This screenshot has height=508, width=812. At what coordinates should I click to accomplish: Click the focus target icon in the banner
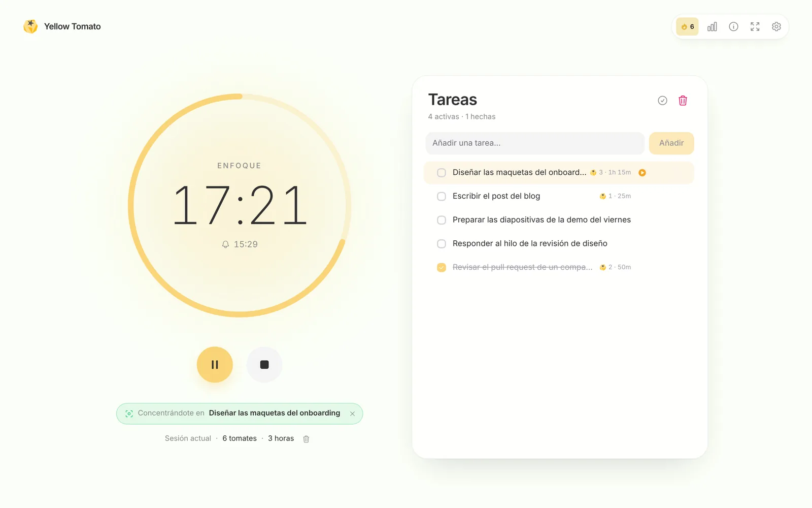pos(129,414)
